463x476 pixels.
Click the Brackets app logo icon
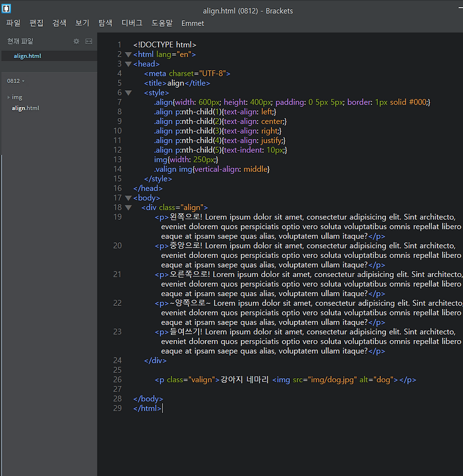click(6, 9)
